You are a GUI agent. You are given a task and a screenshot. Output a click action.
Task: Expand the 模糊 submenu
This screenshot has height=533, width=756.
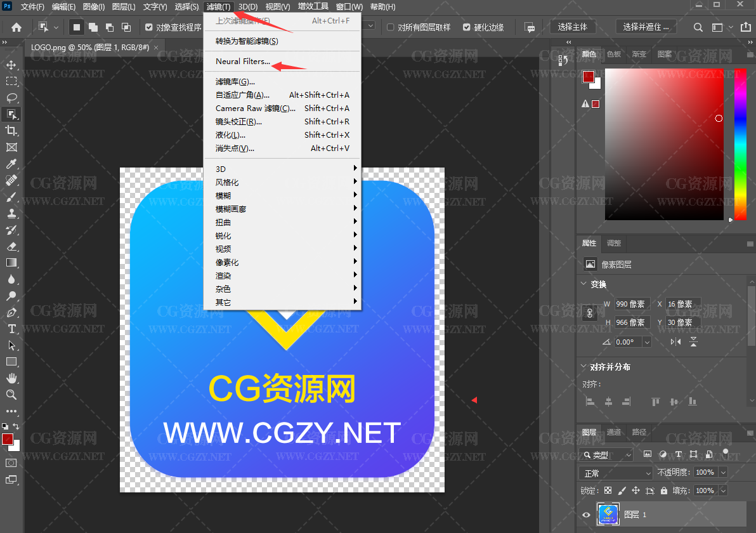(282, 195)
